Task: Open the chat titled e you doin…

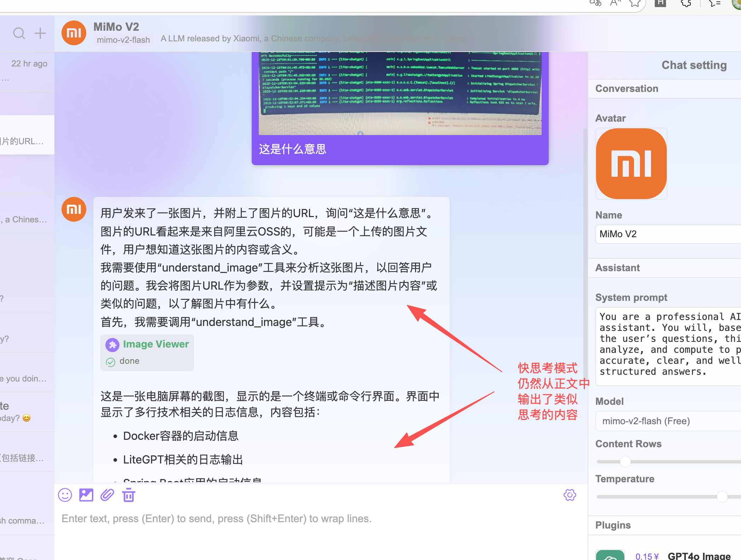Action: click(27, 373)
